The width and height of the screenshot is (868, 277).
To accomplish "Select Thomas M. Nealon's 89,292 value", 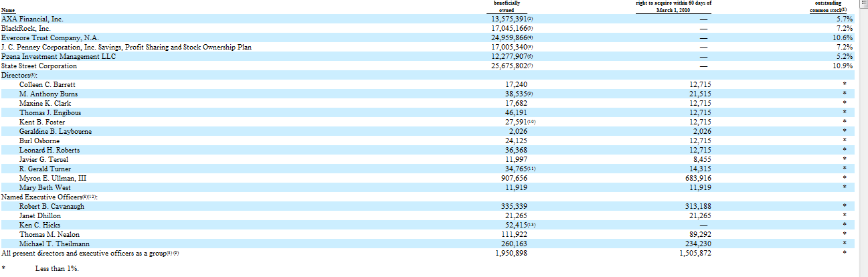I will coord(700,235).
